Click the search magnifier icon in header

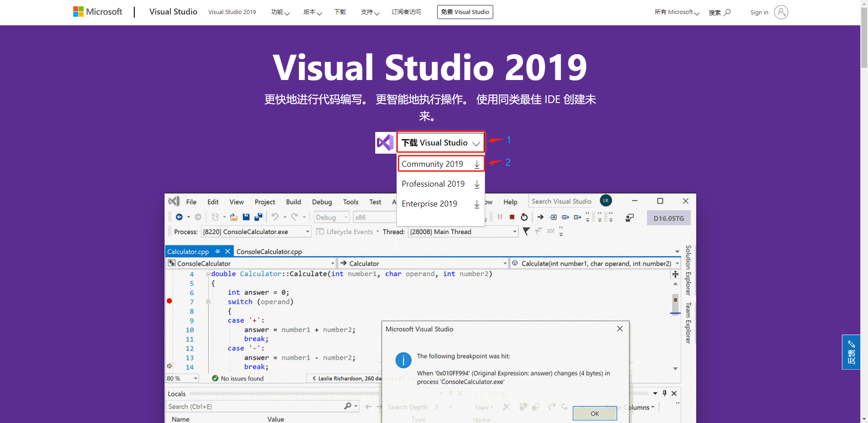(727, 12)
